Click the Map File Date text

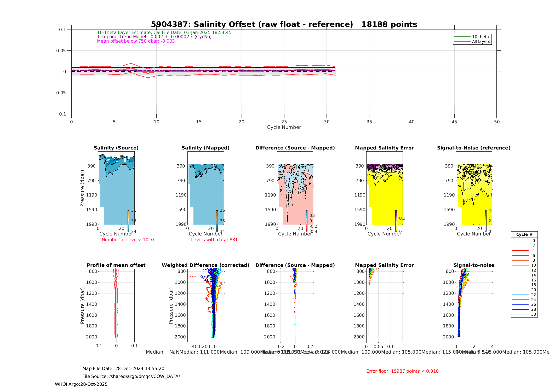pos(123,368)
